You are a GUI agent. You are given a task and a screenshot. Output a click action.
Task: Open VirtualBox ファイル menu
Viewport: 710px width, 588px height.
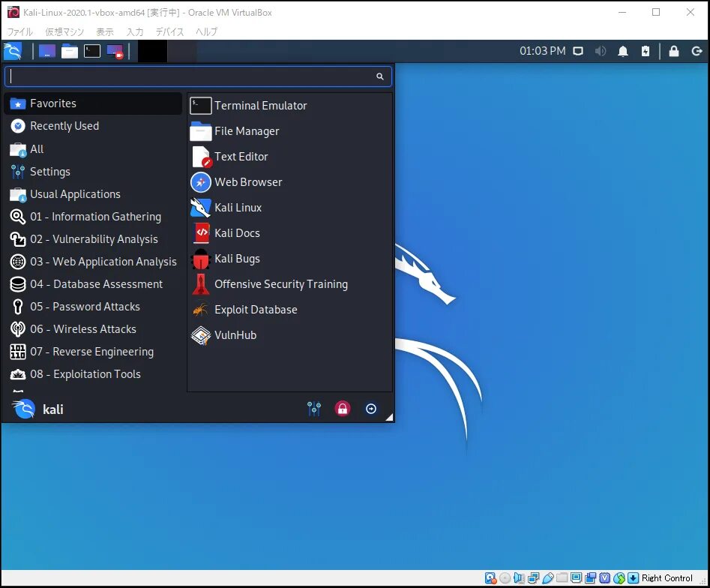point(20,31)
